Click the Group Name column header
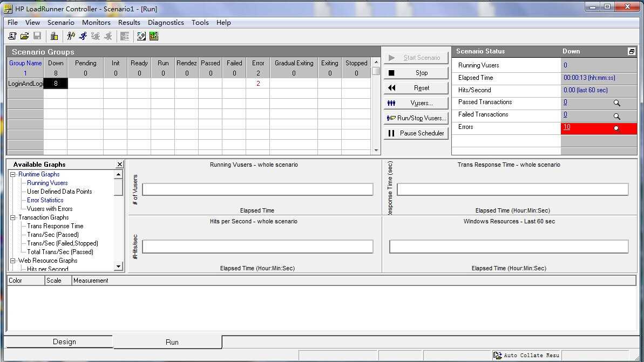644x362 pixels. point(25,63)
